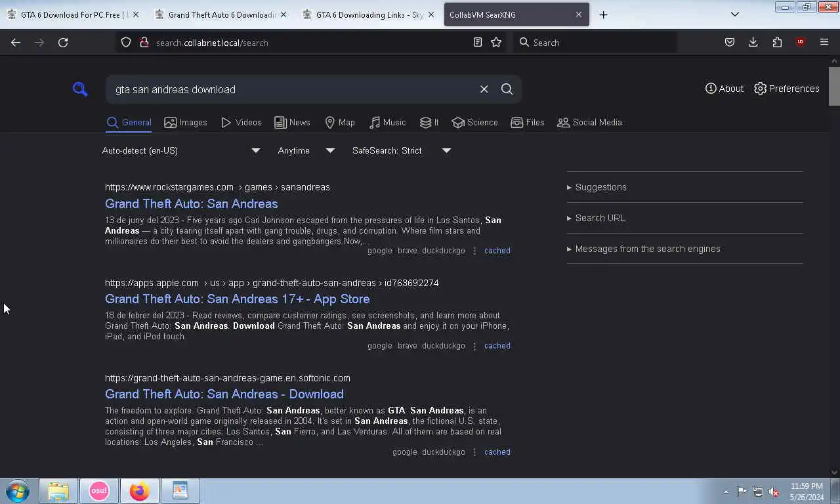840x504 pixels.
Task: Switch to Music category
Action: [387, 123]
